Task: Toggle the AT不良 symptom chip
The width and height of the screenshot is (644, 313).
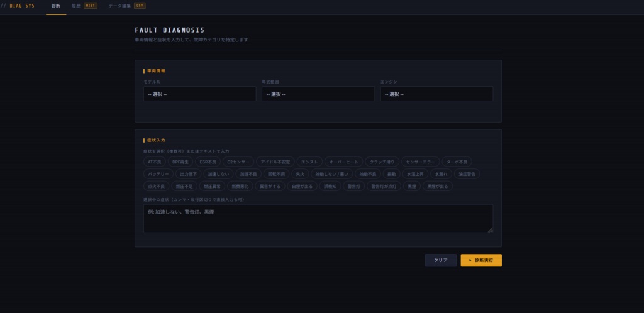Action: point(155,162)
